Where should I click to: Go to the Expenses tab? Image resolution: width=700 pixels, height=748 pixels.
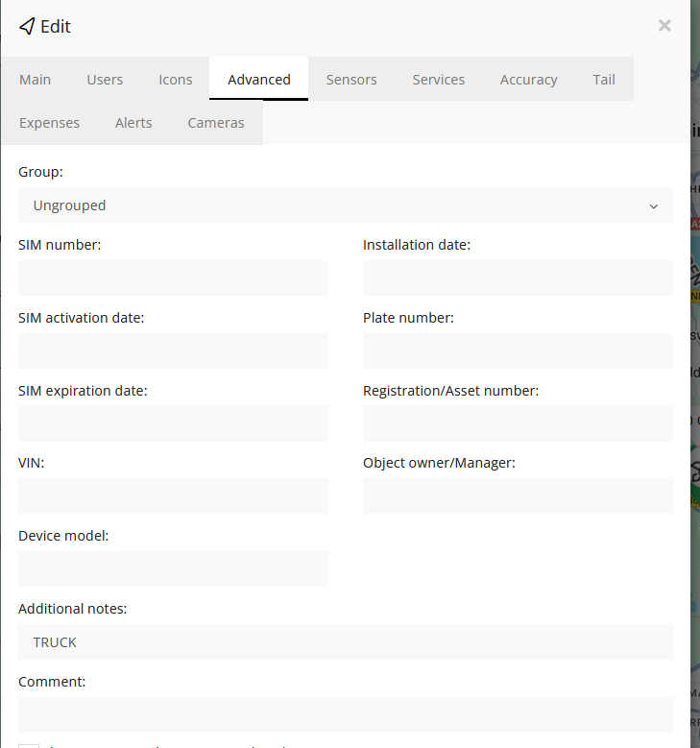(x=50, y=123)
